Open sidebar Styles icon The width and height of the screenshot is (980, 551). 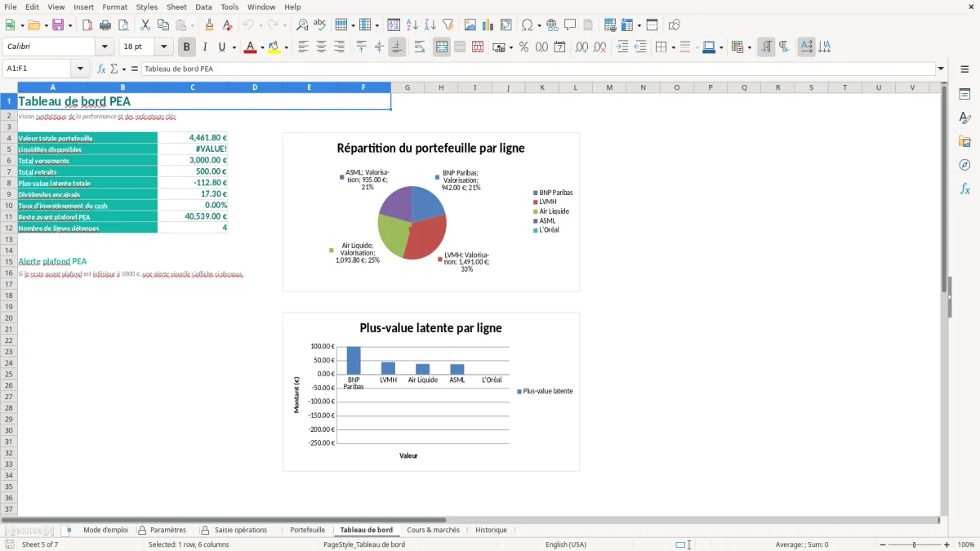[964, 118]
